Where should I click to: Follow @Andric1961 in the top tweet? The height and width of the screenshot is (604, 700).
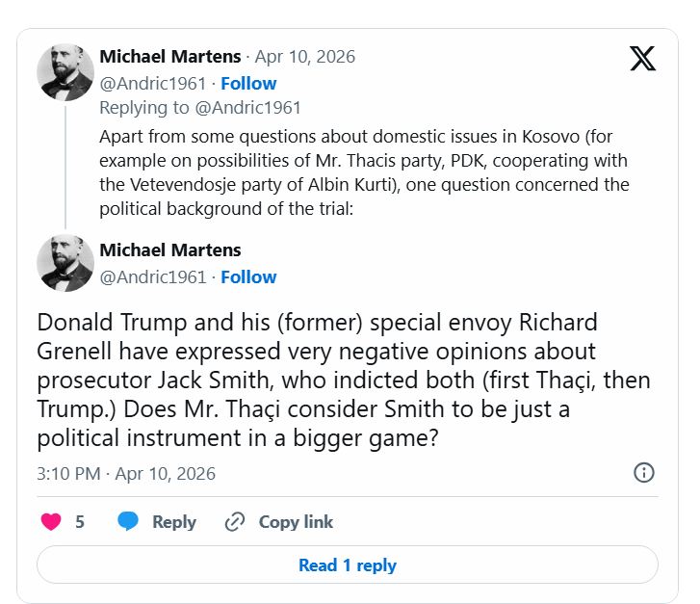248,83
